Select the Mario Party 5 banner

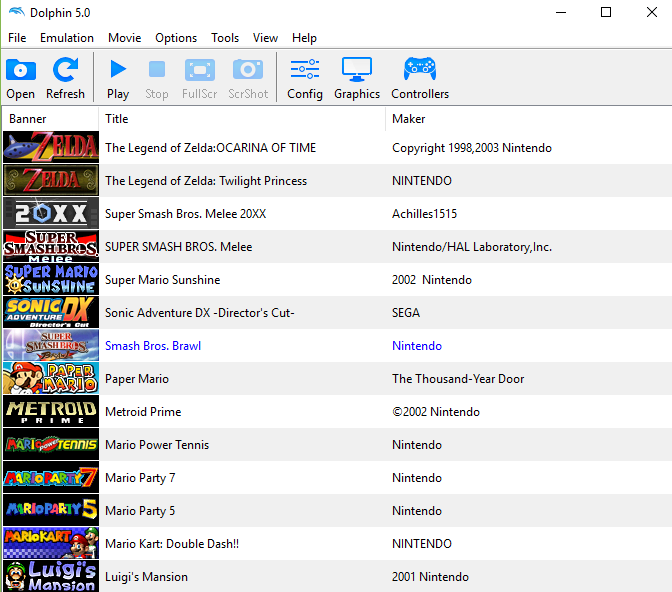pos(51,510)
